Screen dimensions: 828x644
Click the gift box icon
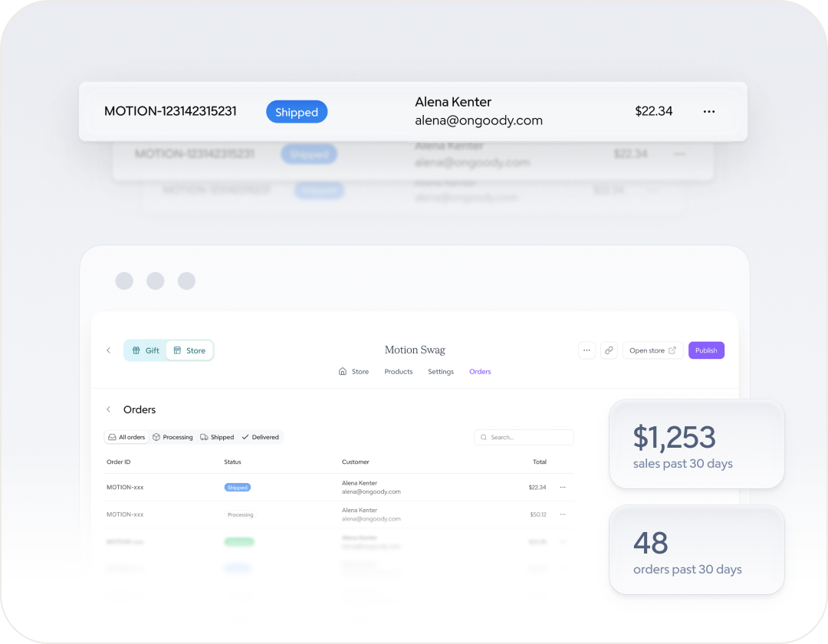pyautogui.click(x=136, y=350)
